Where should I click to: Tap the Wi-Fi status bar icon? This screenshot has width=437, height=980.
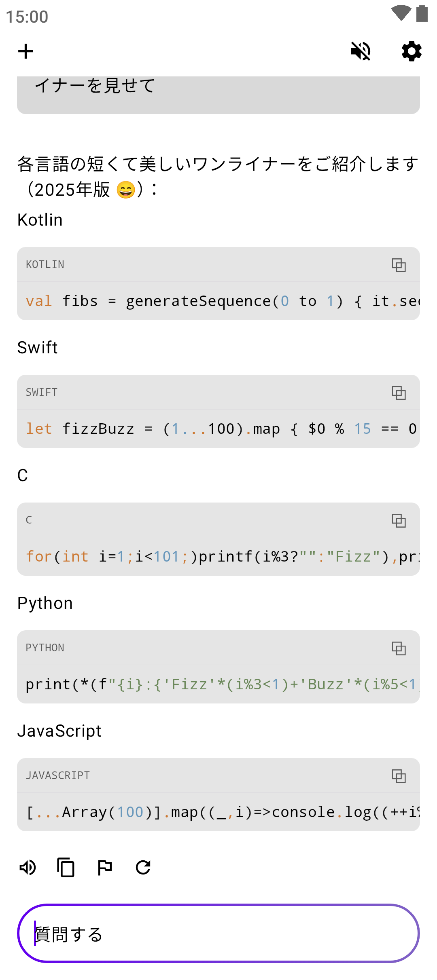click(x=401, y=13)
